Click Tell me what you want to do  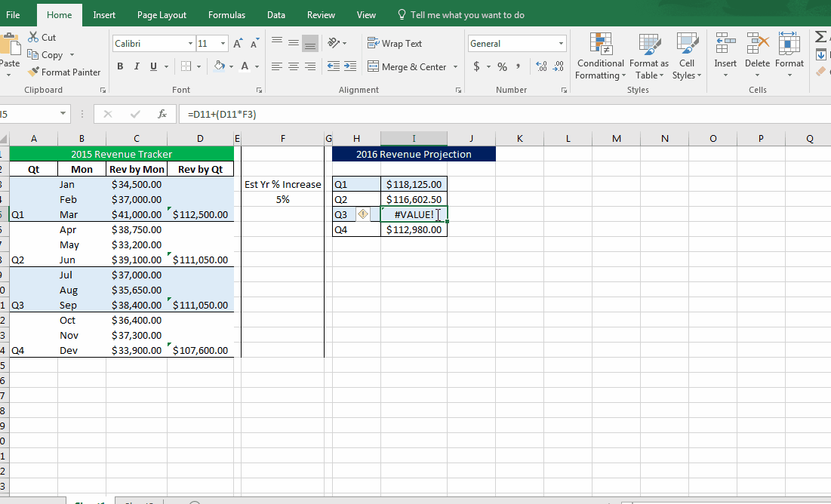(x=461, y=15)
